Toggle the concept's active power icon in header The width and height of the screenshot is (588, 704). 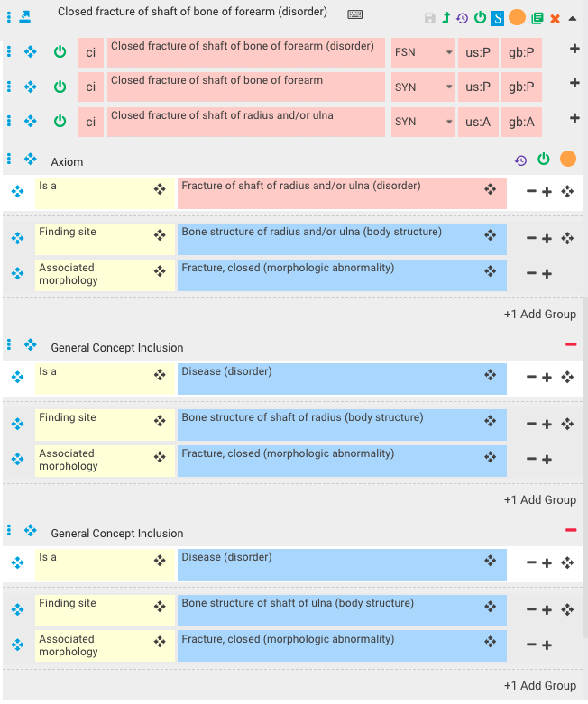(480, 17)
